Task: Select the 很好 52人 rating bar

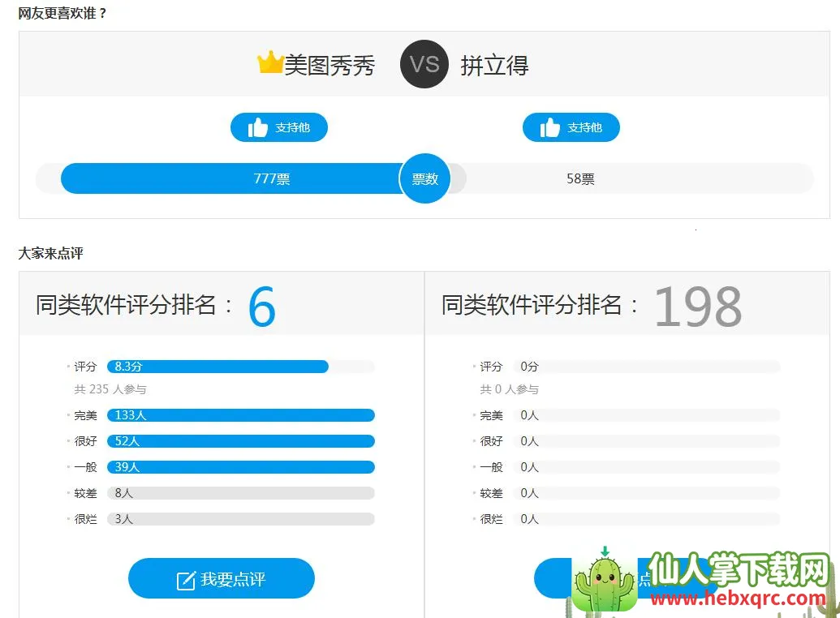Action: tap(241, 441)
